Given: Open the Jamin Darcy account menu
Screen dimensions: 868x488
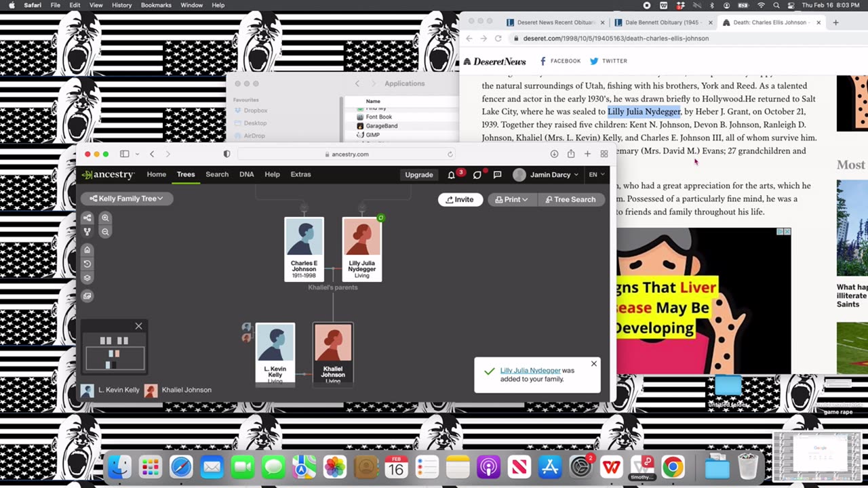Looking at the screenshot, I should coord(546,175).
